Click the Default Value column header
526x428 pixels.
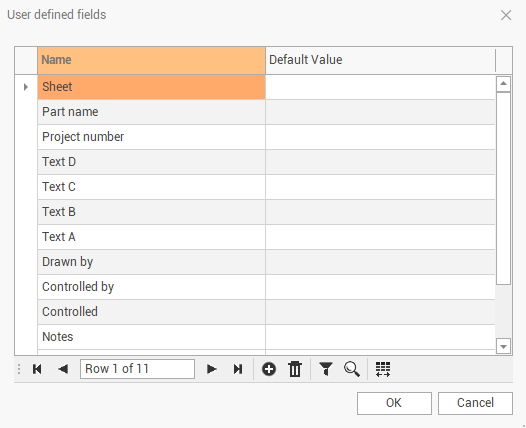[380, 60]
